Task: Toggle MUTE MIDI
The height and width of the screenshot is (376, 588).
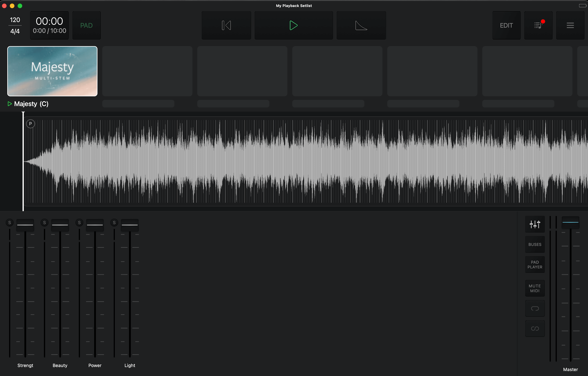Action: pyautogui.click(x=535, y=288)
